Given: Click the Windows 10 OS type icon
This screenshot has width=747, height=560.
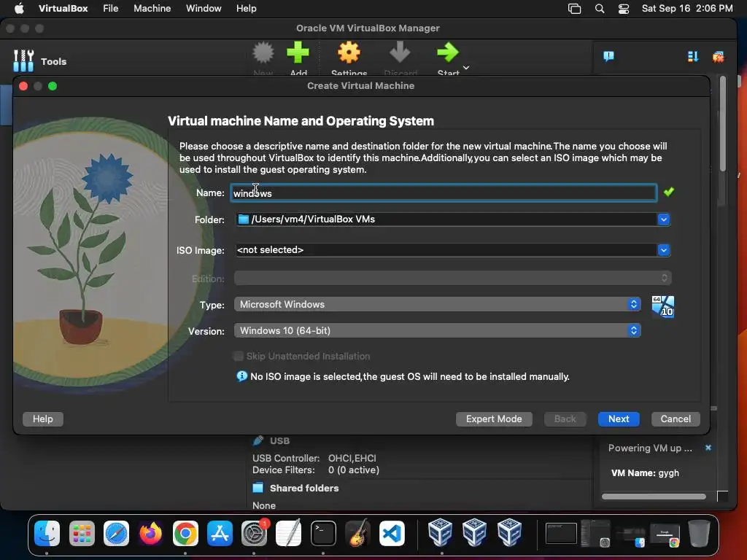Looking at the screenshot, I should click(662, 307).
